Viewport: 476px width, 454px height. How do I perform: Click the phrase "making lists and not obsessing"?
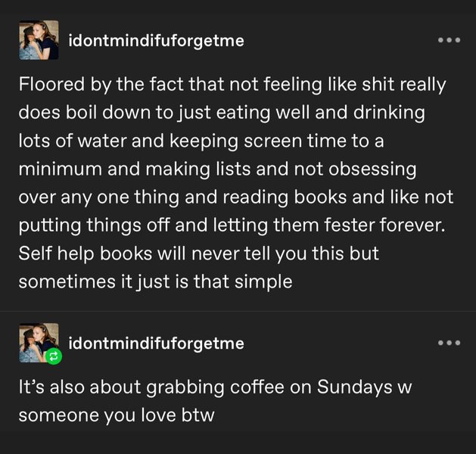[281, 169]
